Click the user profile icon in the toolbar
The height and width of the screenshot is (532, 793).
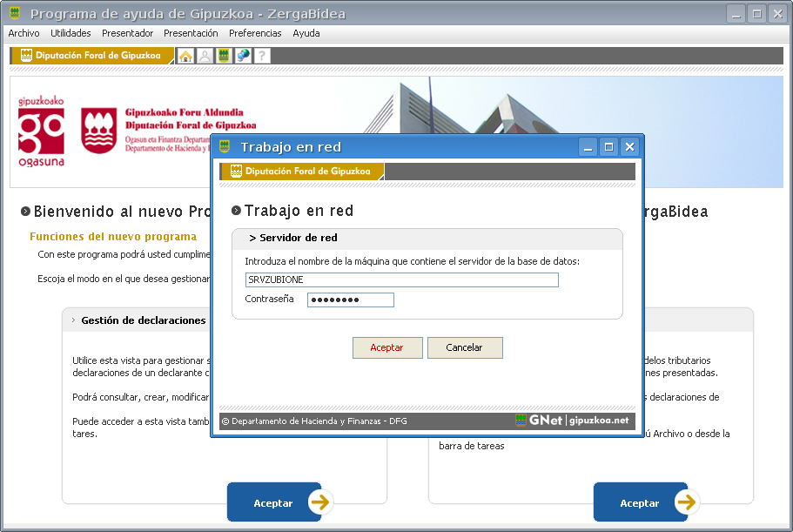[205, 56]
